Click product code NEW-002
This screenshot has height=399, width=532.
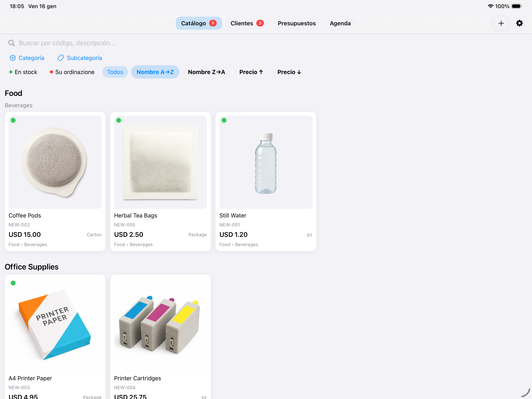click(x=19, y=225)
